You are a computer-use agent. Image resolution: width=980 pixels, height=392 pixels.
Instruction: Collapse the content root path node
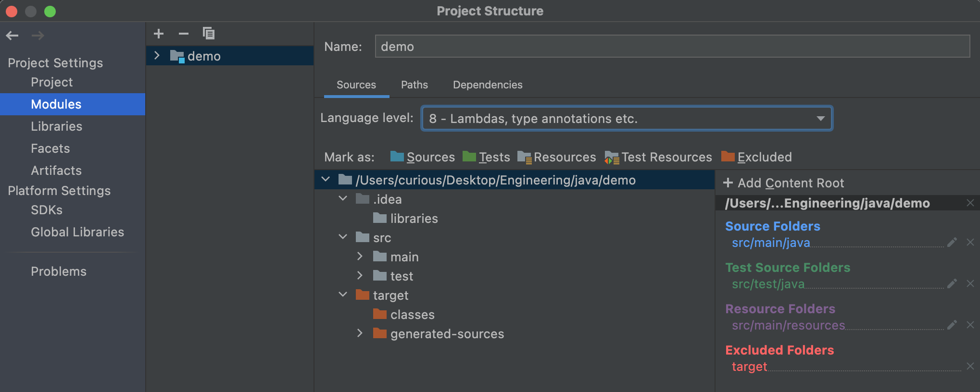(326, 180)
